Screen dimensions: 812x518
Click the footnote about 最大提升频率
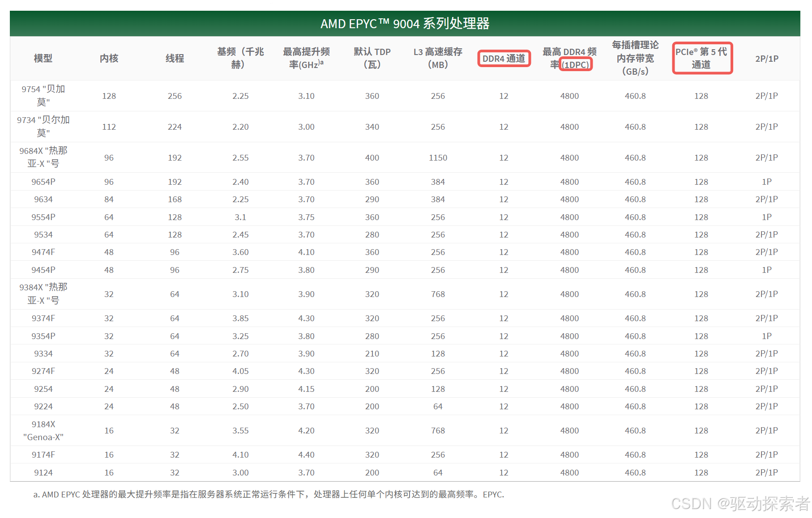[269, 494]
